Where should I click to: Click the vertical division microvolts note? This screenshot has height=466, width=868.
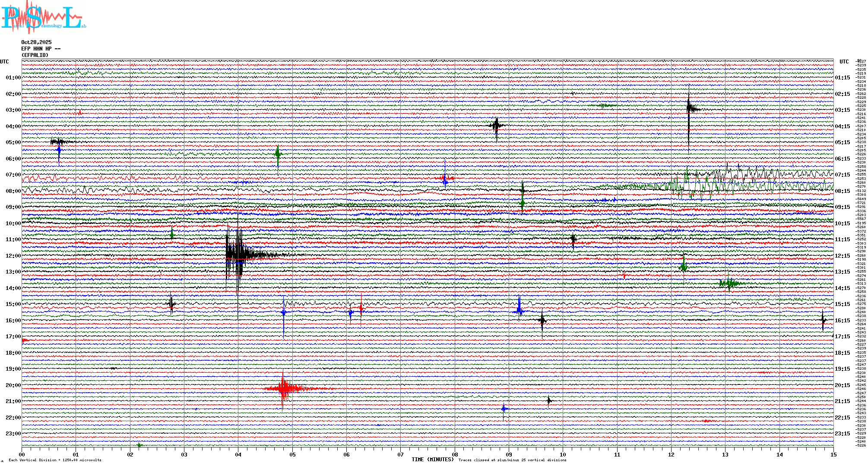tap(55, 460)
